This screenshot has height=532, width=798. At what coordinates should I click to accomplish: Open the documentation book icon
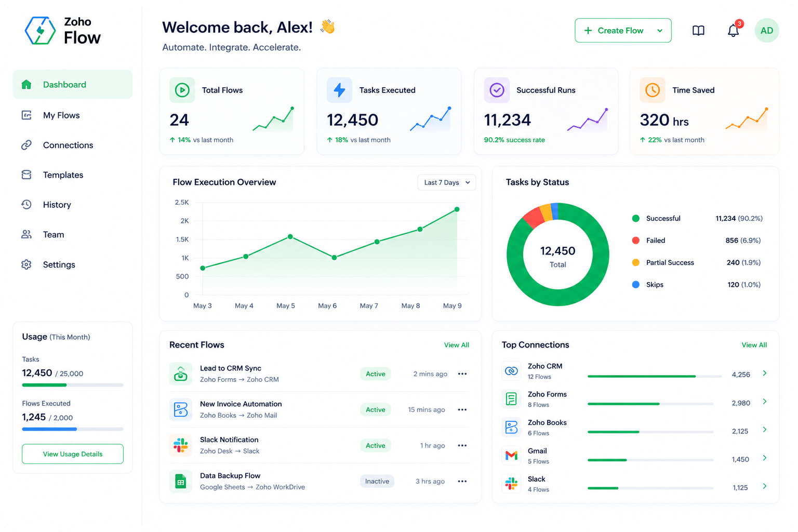click(x=698, y=31)
